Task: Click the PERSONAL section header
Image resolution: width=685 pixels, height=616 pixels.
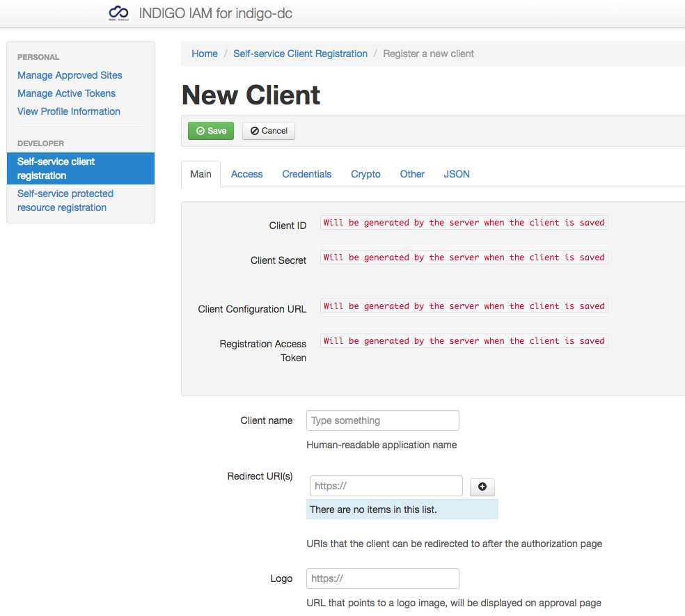Action: (x=38, y=57)
